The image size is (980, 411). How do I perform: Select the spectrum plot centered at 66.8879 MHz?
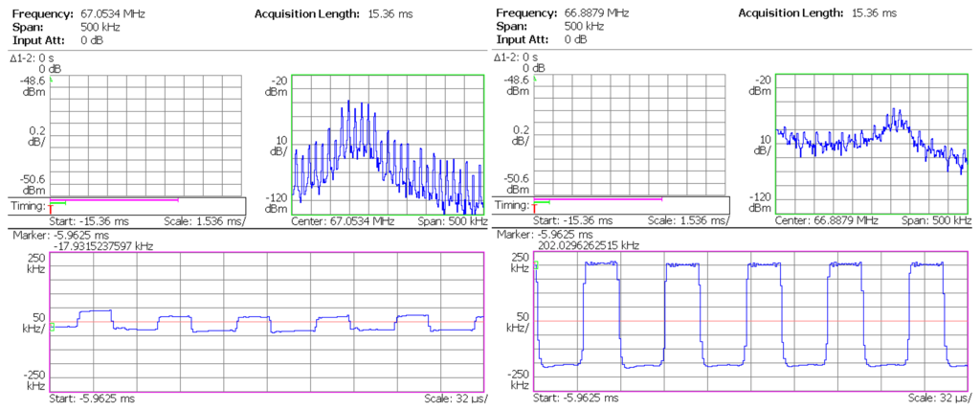[x=871, y=144]
